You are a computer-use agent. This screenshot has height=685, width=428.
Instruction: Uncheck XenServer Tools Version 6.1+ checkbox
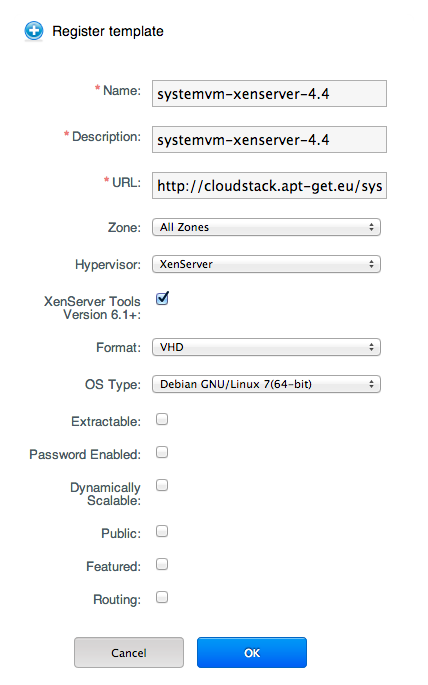coord(162,299)
